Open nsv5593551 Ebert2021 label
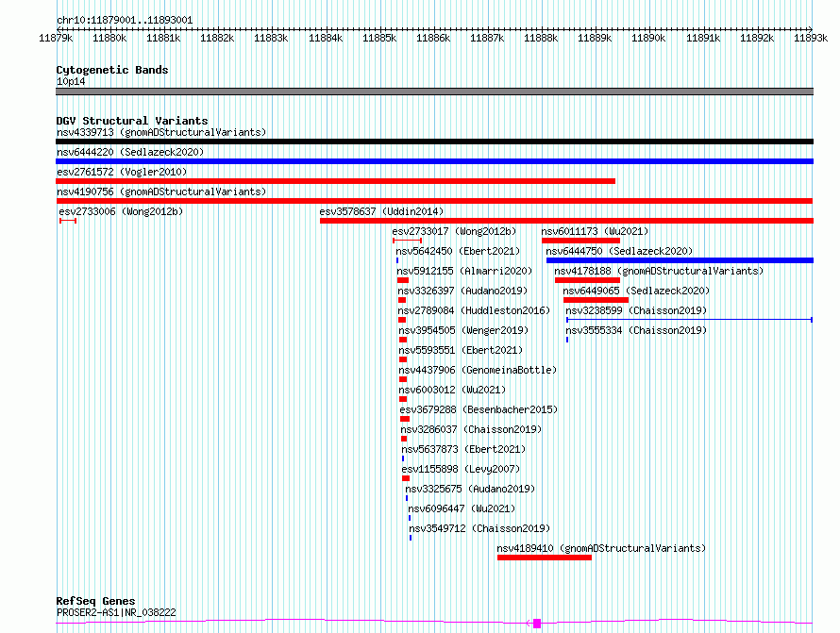The width and height of the screenshot is (840, 633). click(x=461, y=350)
